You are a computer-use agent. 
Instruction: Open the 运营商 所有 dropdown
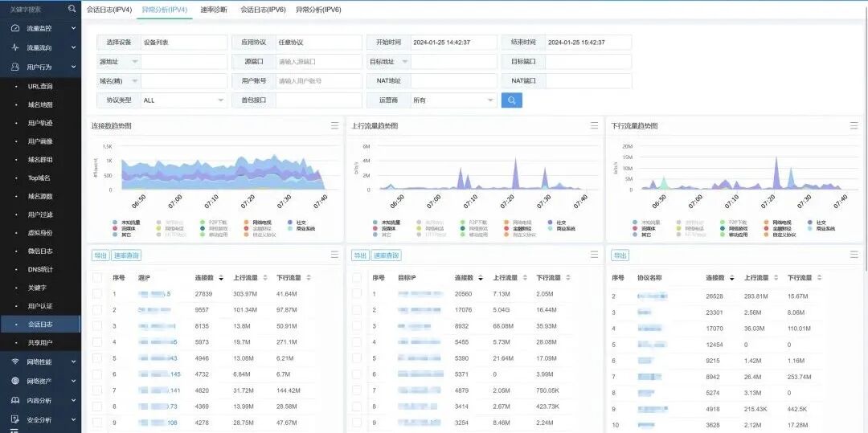453,100
